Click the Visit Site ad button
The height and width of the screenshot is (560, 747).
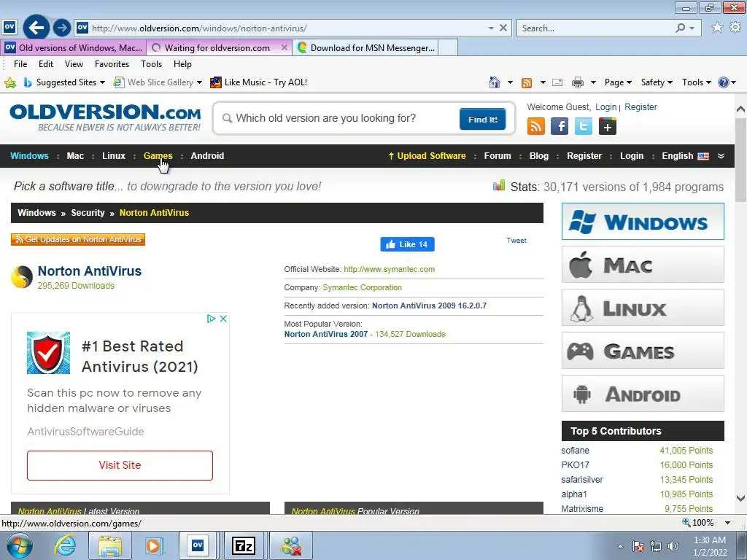tap(120, 465)
